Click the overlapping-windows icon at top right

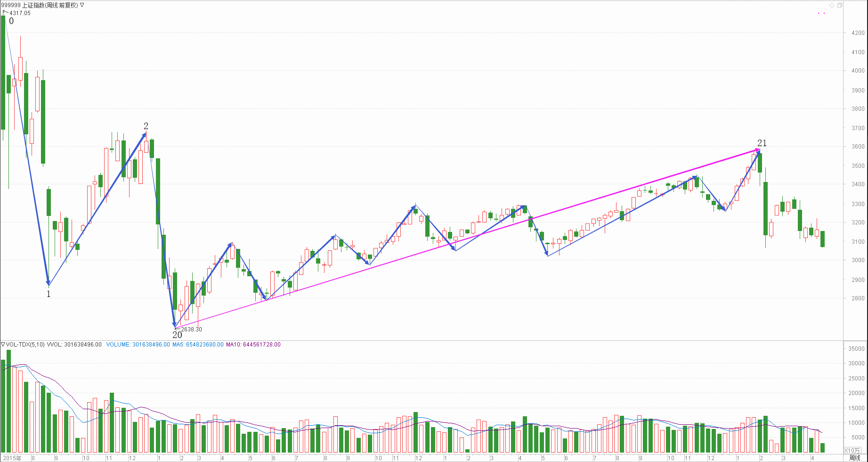click(x=839, y=5)
